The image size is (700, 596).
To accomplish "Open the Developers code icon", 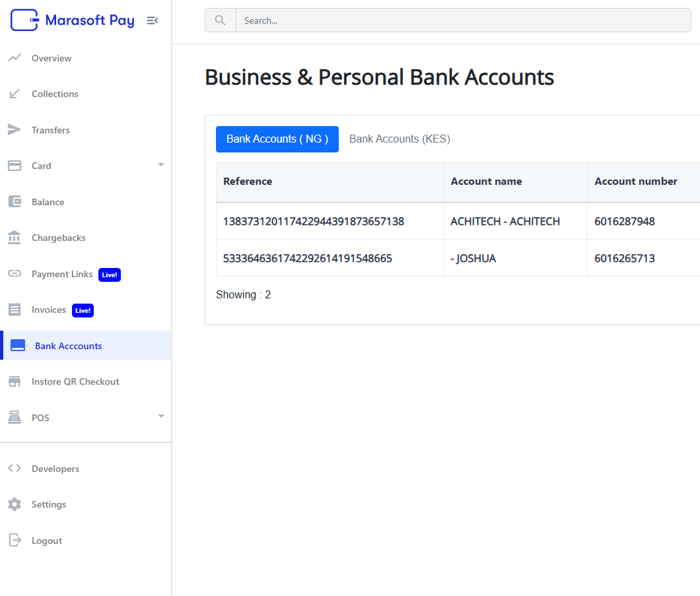I will tap(15, 469).
